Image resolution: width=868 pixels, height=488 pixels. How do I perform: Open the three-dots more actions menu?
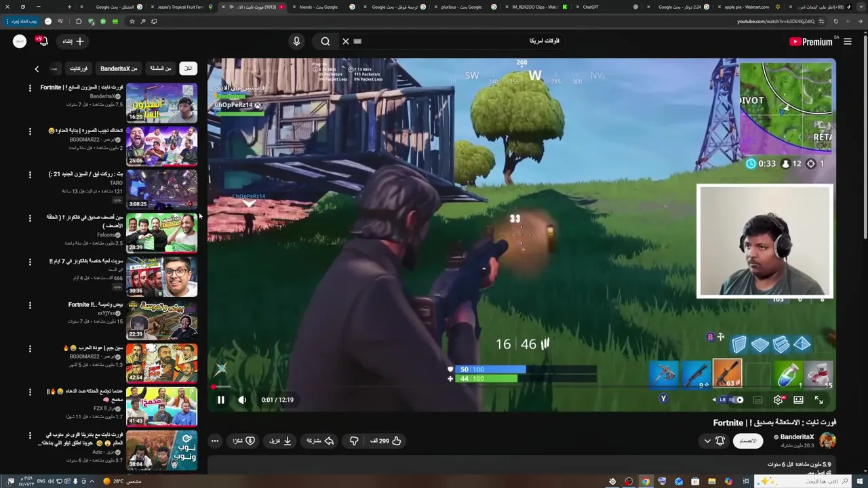215,441
